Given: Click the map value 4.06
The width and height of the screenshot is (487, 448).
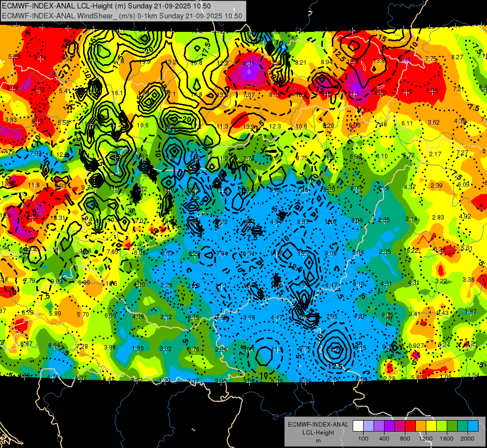Looking at the screenshot, I should 138,317.
